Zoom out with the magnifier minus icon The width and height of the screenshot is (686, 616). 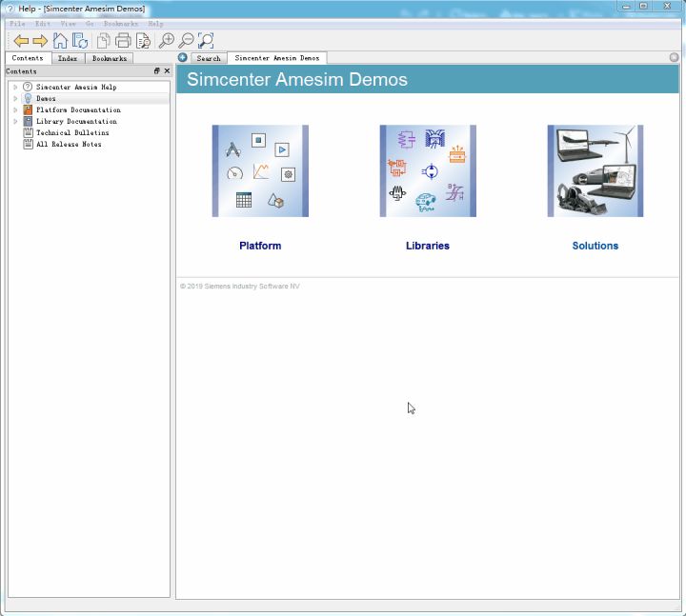(186, 41)
